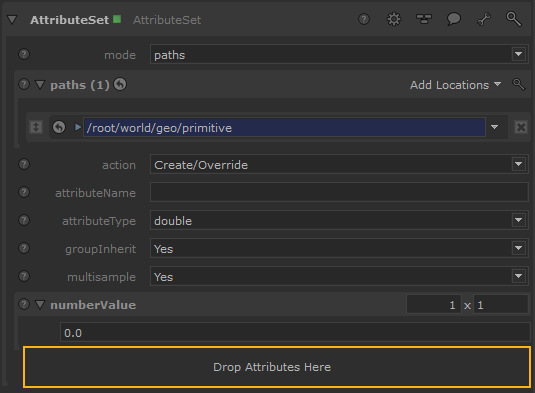Viewport: 535px width, 393px height.
Task: Click the magnifier search icon in AttributeSet header
Action: pos(514,19)
